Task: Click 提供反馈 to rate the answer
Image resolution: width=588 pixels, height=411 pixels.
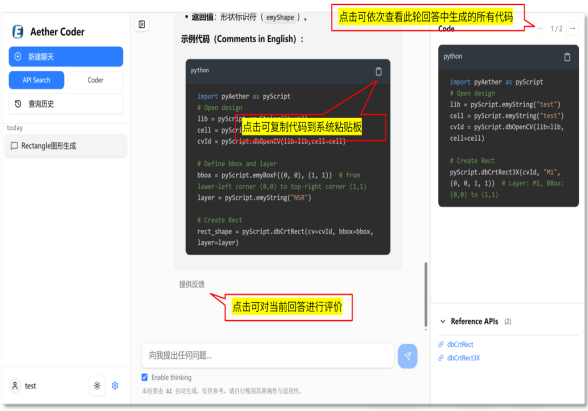Action: click(192, 284)
